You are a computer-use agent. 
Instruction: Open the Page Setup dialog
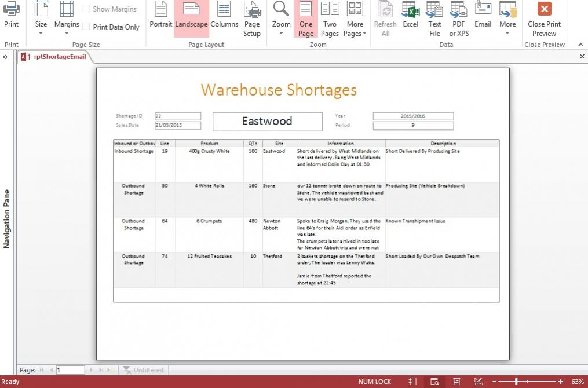tap(251, 19)
